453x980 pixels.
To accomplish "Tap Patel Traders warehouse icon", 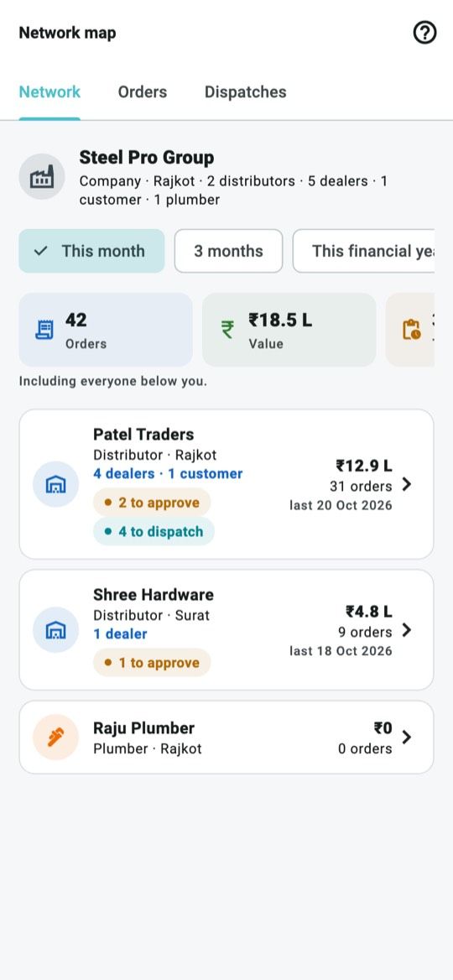I will [x=55, y=484].
